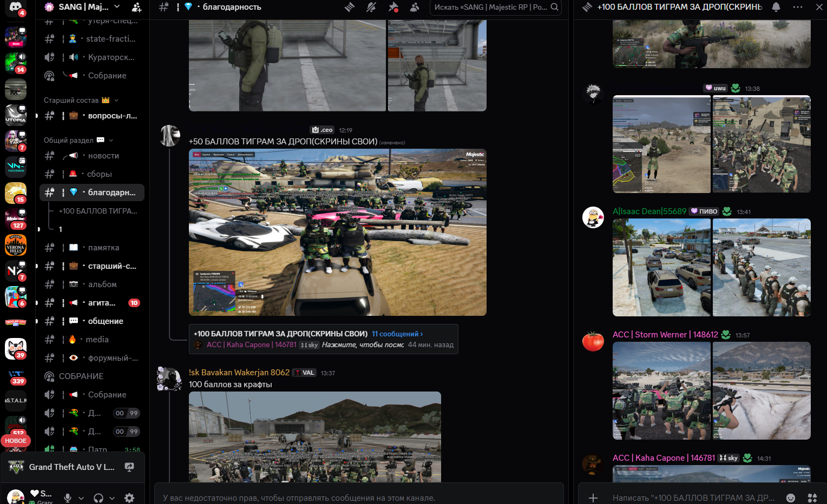
Task: Open the Utopia server icon
Action: point(16,115)
